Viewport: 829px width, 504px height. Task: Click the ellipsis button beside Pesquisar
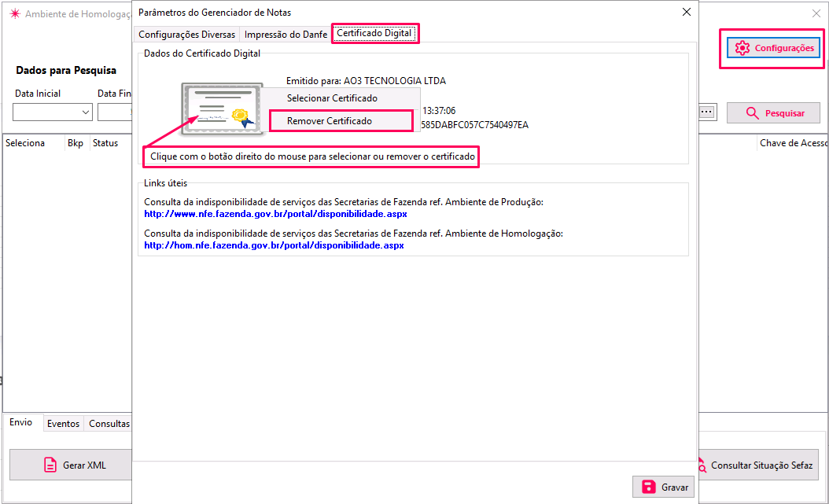coord(706,112)
